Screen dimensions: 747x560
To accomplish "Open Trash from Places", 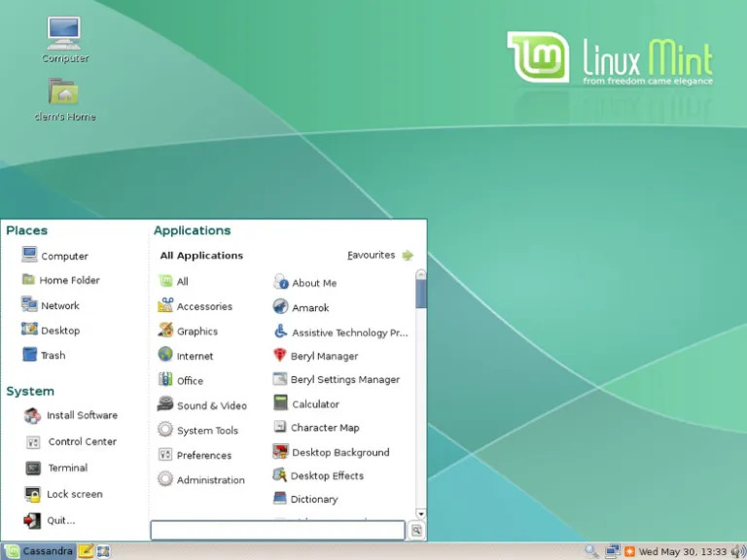I will click(53, 355).
